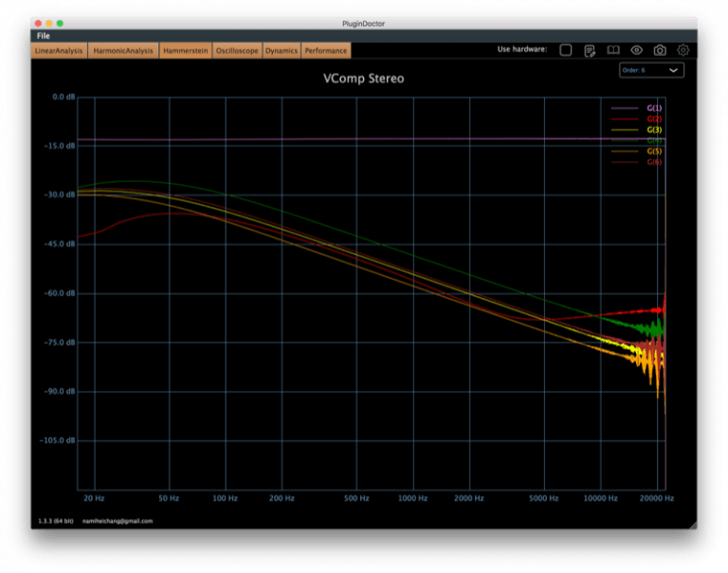Click the Use hardware: label

522,49
